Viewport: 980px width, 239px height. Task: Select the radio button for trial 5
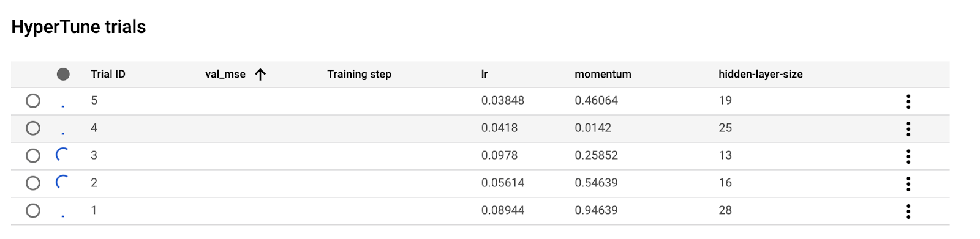click(x=33, y=101)
